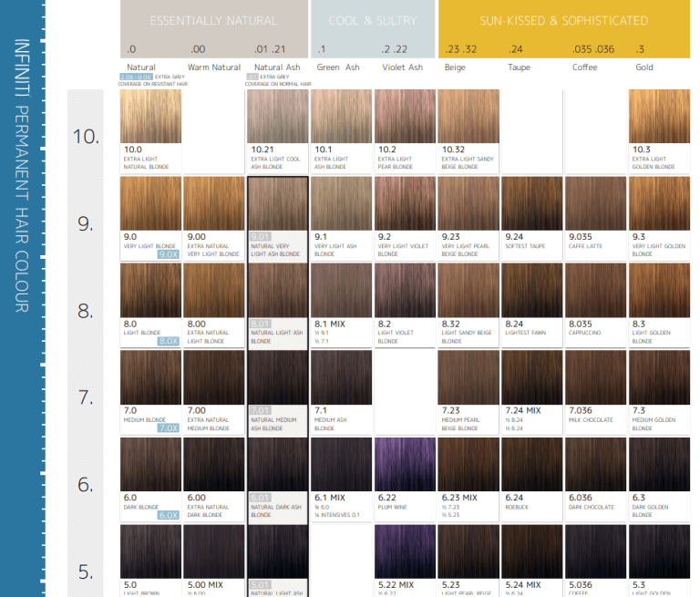Select the 8.32 Light Sandy Beige Blonde swatch
The height and width of the screenshot is (597, 700).
[468, 290]
